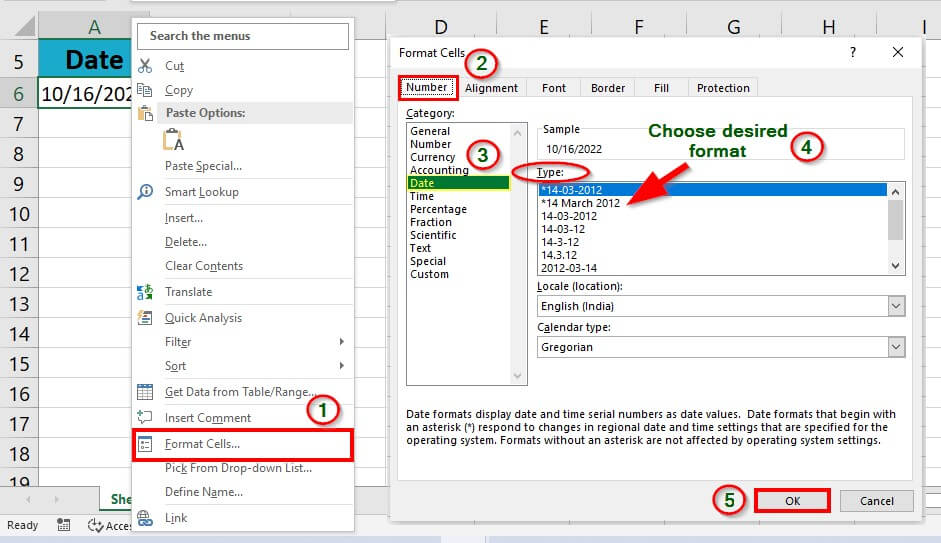Click the Cut scissors icon
941x543 pixels.
[x=145, y=65]
